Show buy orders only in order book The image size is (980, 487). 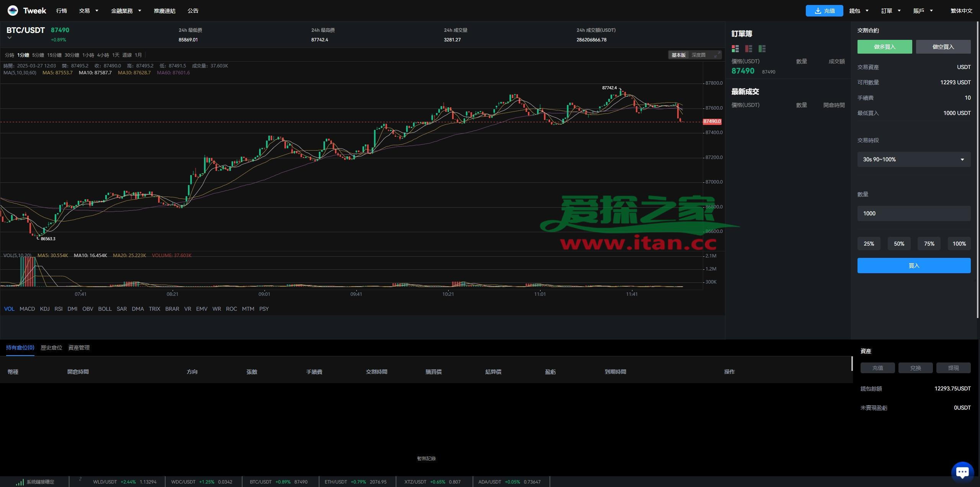[x=762, y=49]
